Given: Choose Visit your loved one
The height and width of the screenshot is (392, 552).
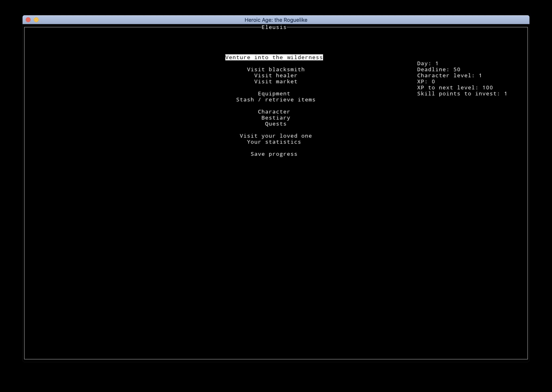Looking at the screenshot, I should [276, 136].
